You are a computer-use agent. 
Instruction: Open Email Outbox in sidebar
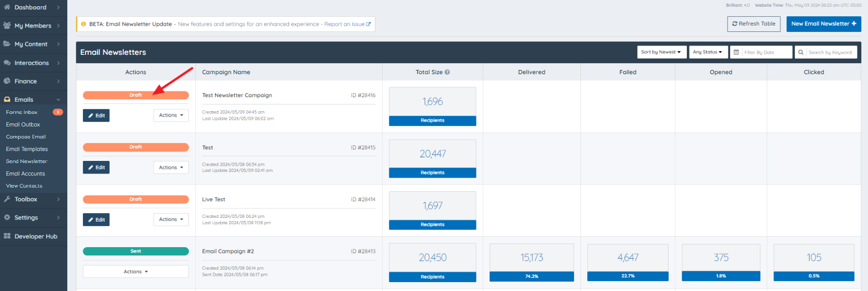click(23, 124)
